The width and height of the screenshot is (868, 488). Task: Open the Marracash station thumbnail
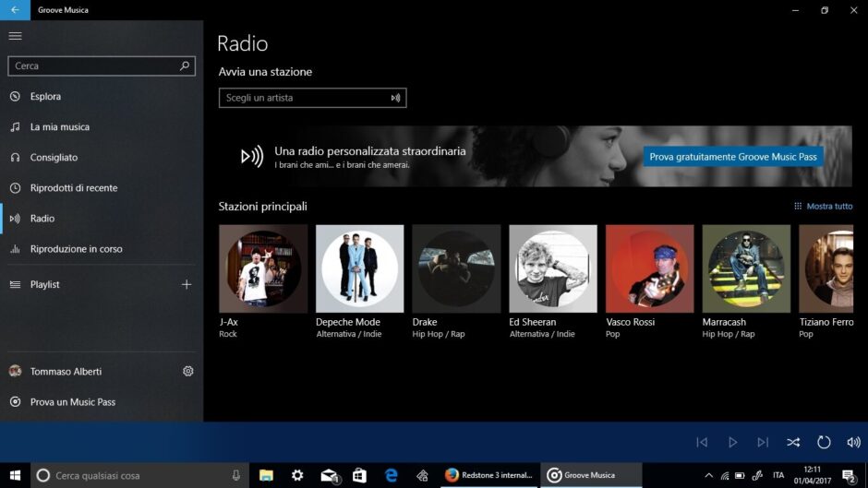(746, 268)
